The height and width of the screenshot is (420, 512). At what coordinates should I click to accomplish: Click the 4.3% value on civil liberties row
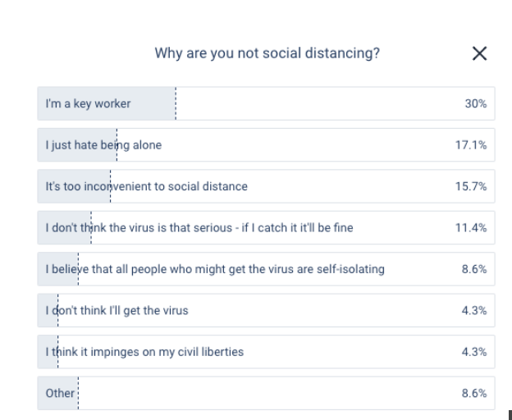473,352
